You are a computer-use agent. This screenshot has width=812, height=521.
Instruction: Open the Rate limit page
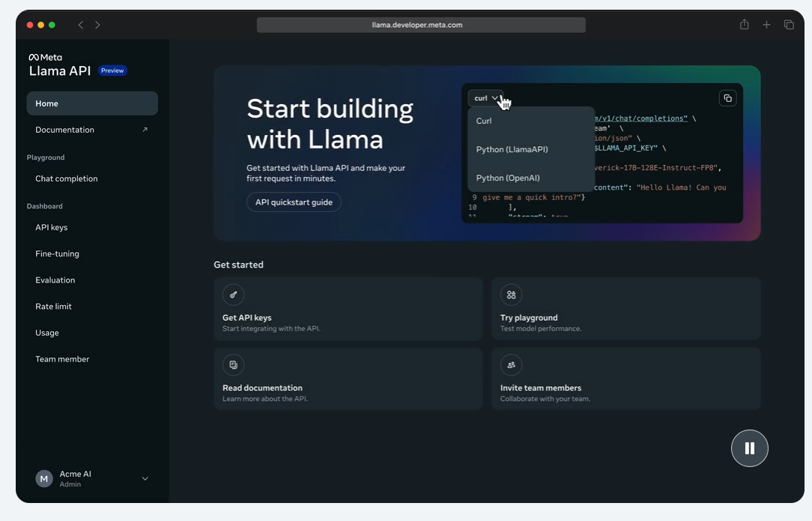tap(92, 307)
